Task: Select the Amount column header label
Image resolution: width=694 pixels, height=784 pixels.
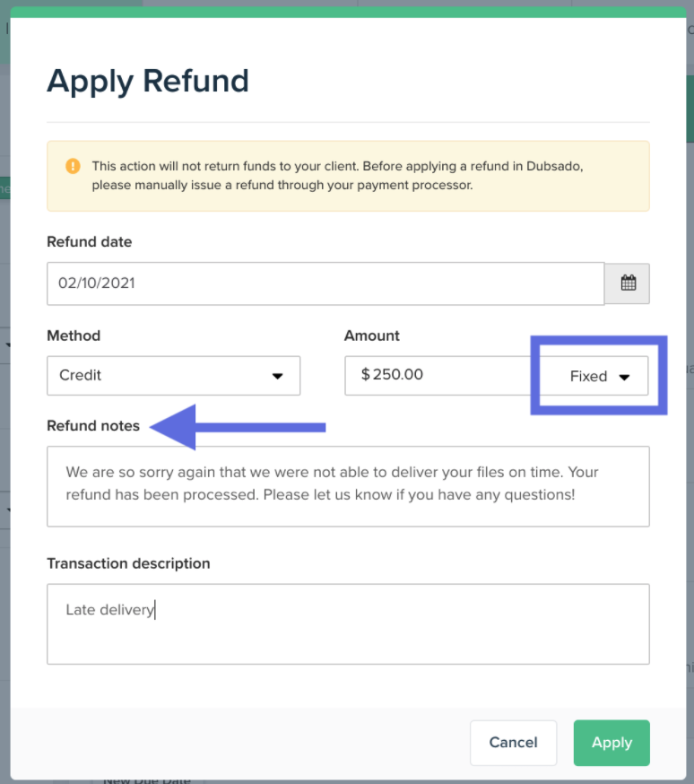Action: 371,335
